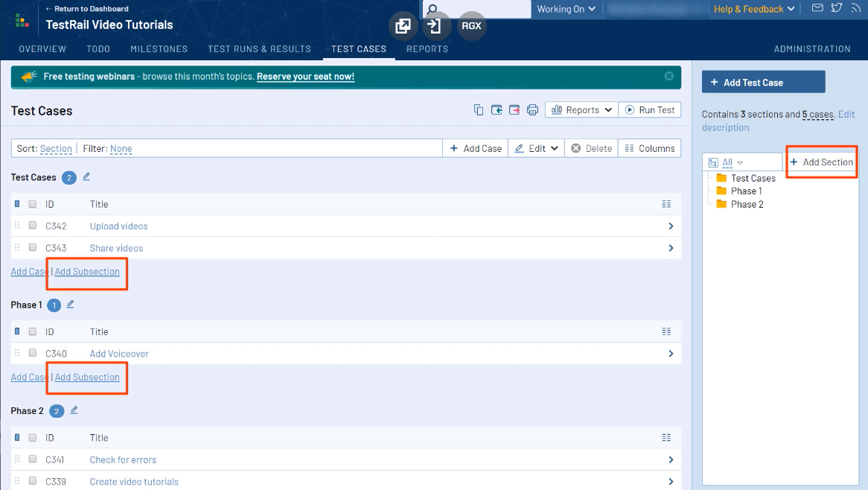868x490 pixels.
Task: Click the Twitter bird icon in top bar
Action: click(837, 8)
